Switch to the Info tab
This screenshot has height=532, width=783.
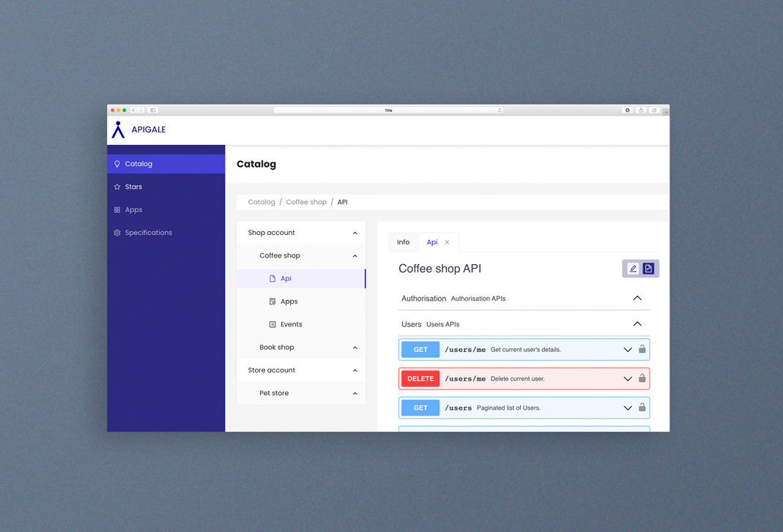pos(403,241)
